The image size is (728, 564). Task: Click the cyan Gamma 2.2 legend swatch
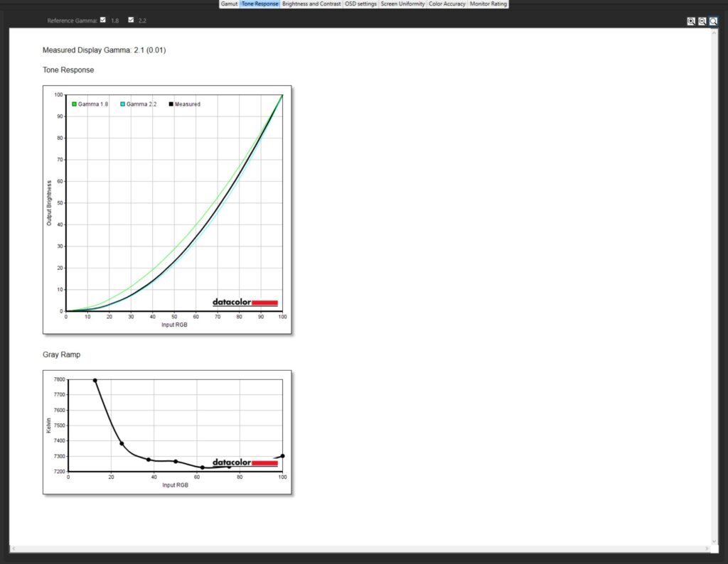point(123,104)
